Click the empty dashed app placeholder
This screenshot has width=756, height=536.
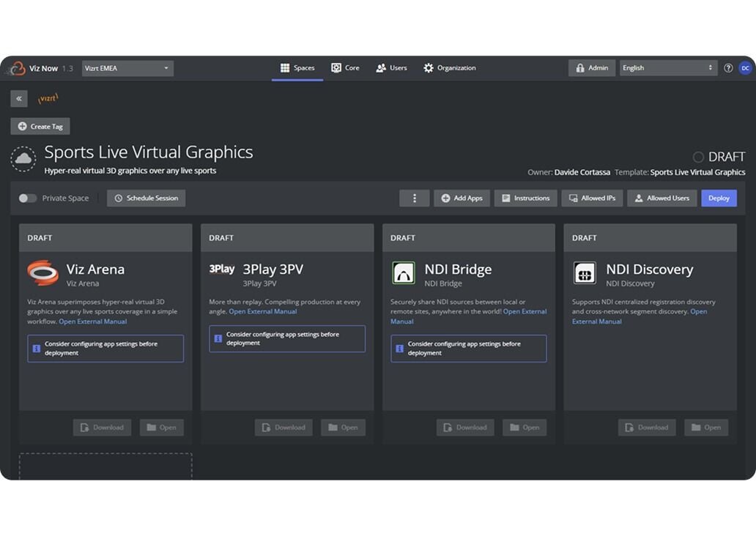[x=105, y=466]
